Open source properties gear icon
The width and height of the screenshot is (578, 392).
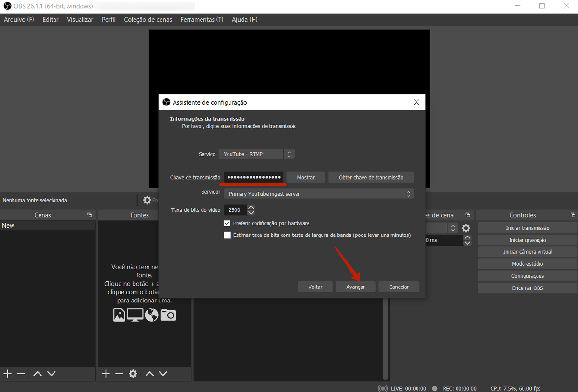tap(133, 374)
